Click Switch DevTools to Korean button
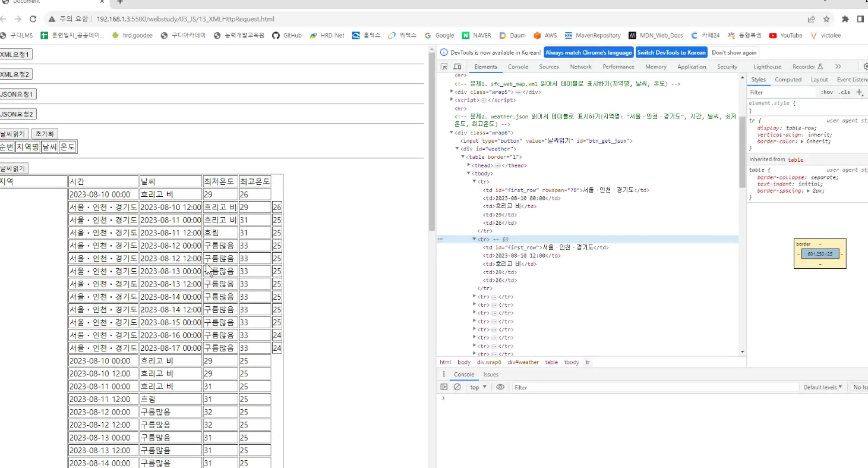Image resolution: width=868 pixels, height=468 pixels. [671, 52]
